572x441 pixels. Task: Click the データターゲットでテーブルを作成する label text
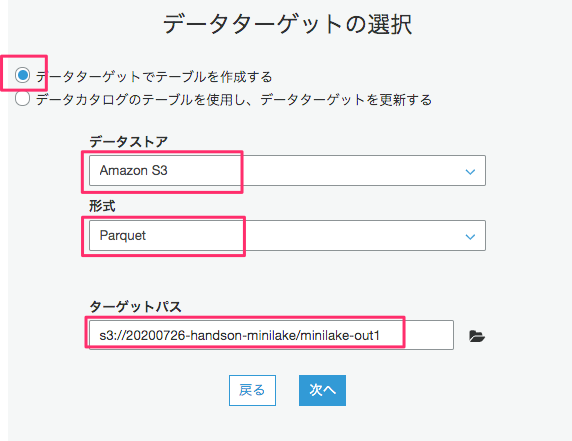[154, 77]
